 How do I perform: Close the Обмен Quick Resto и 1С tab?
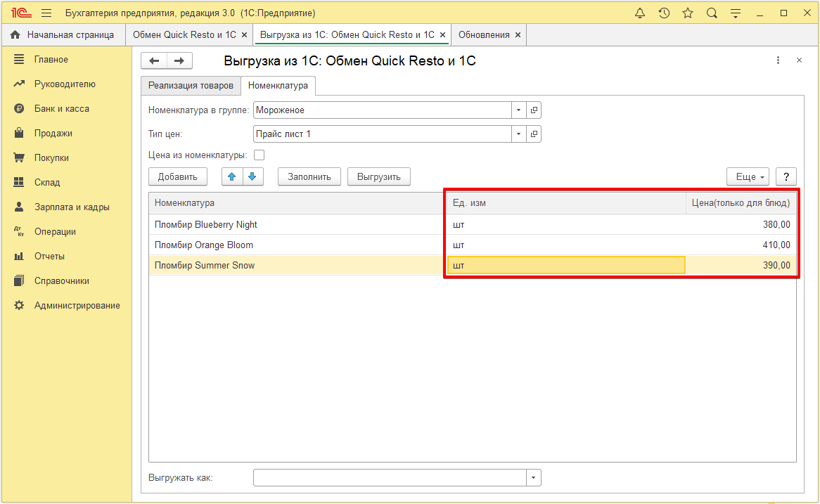pos(244,35)
